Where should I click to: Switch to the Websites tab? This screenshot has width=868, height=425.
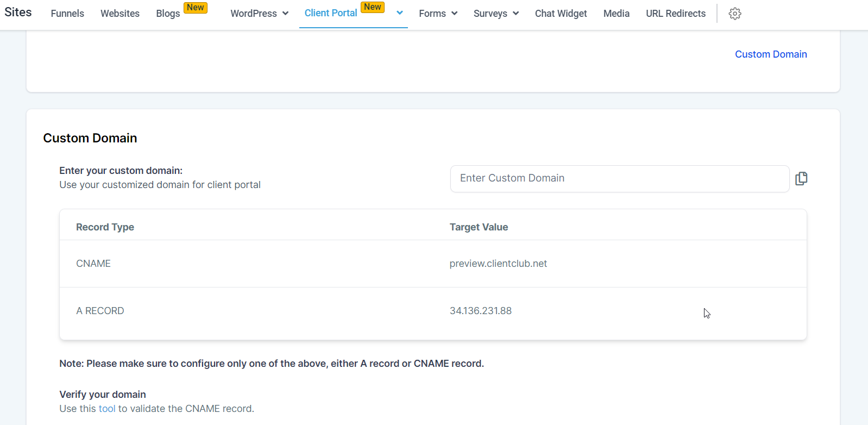(x=120, y=14)
